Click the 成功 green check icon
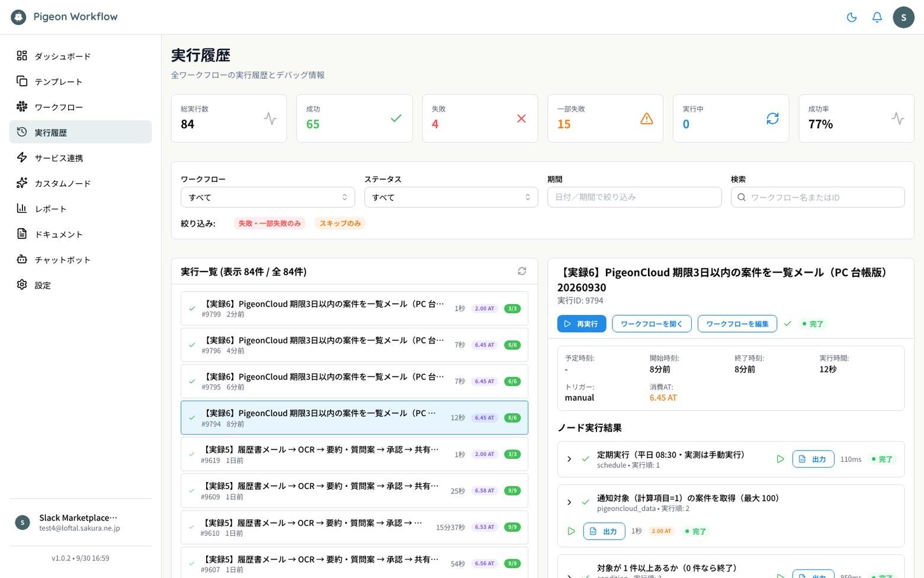 (396, 119)
